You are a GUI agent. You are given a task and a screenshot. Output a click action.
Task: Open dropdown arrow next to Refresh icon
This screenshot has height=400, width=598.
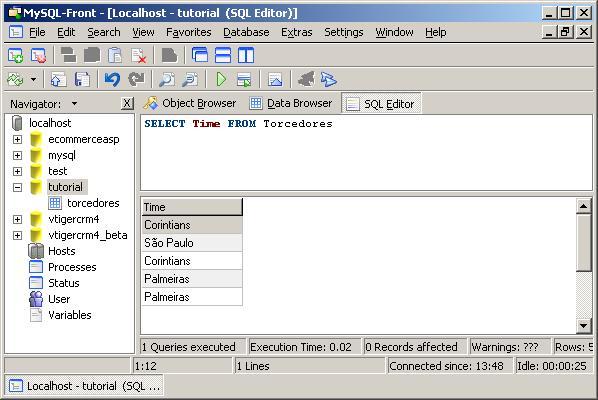click(34, 80)
